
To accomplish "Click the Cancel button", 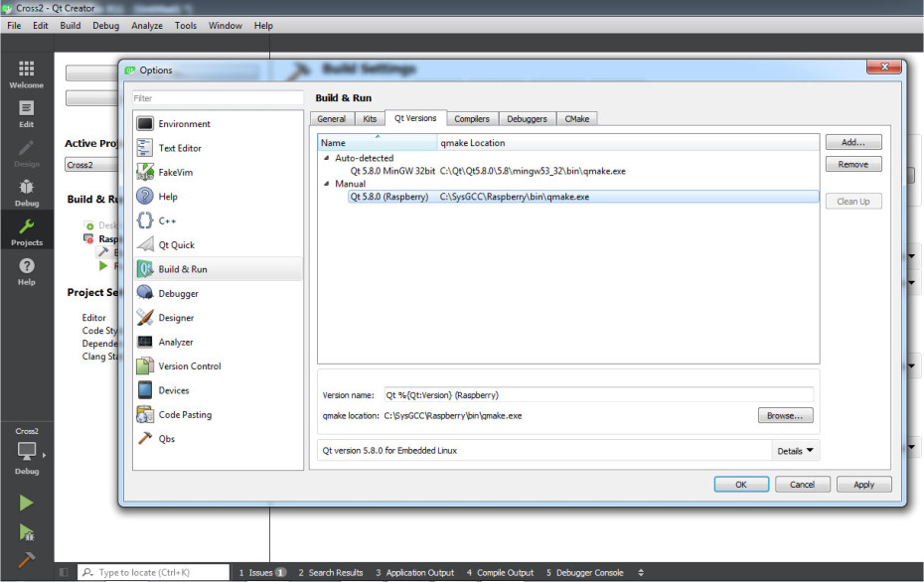I will tap(802, 485).
